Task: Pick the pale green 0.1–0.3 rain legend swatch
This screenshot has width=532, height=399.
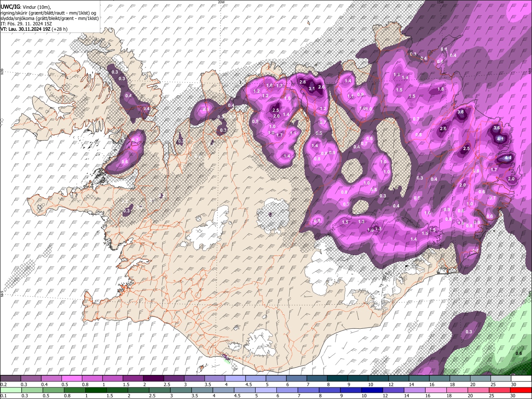Action: [11, 390]
